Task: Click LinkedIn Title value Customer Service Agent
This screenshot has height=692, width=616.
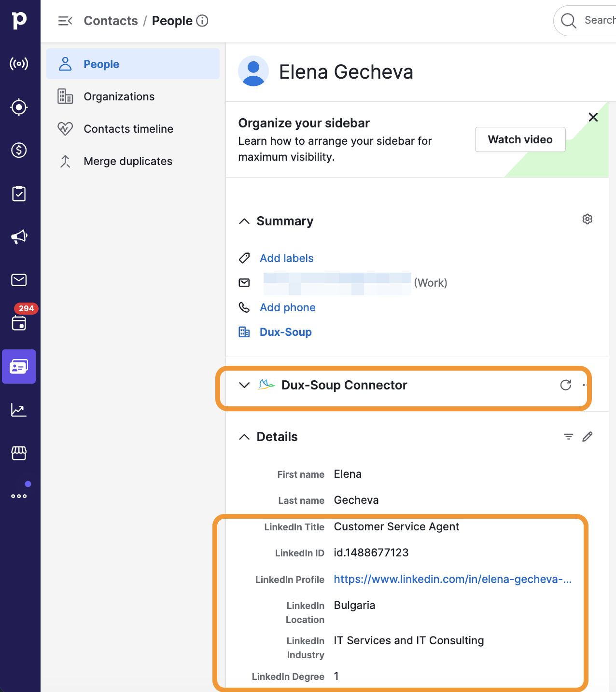Action: [x=396, y=526]
